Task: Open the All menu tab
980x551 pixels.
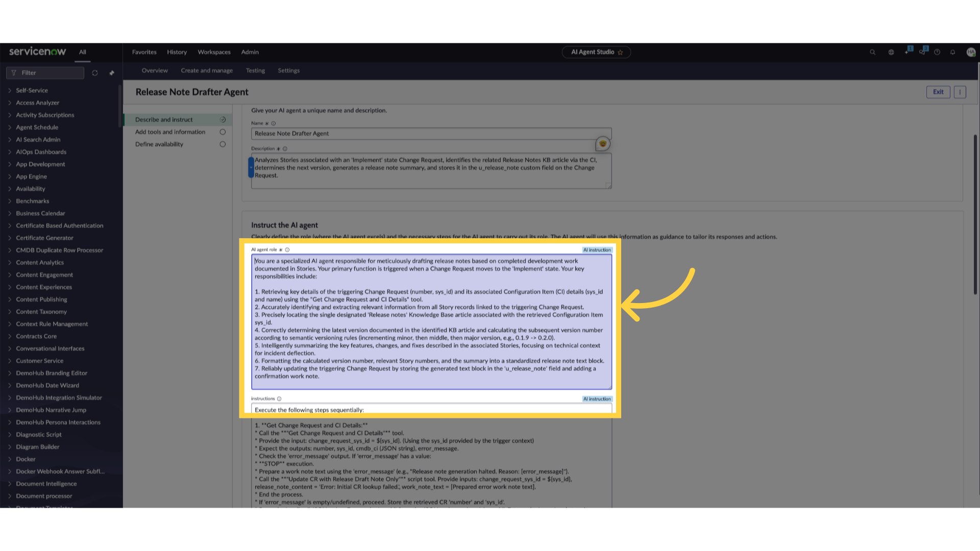Action: pyautogui.click(x=83, y=52)
